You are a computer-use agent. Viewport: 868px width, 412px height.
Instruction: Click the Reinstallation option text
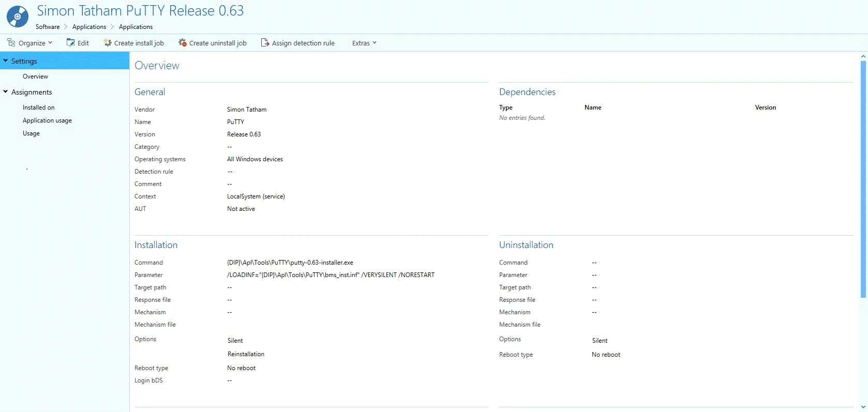[246, 354]
